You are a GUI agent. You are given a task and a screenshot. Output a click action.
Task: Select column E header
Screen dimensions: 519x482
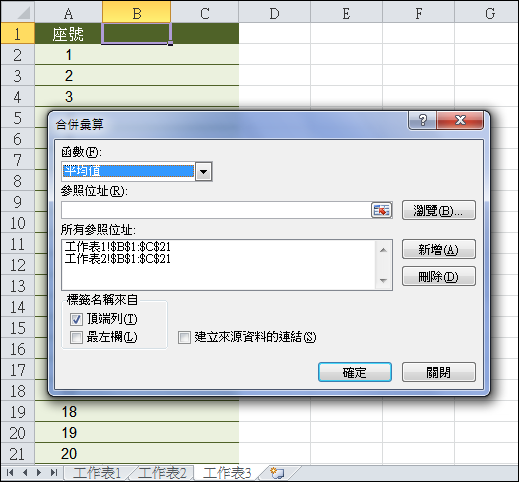(346, 12)
